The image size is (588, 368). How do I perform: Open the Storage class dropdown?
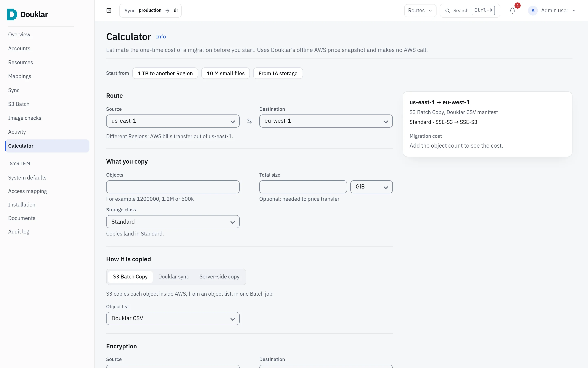pyautogui.click(x=173, y=222)
